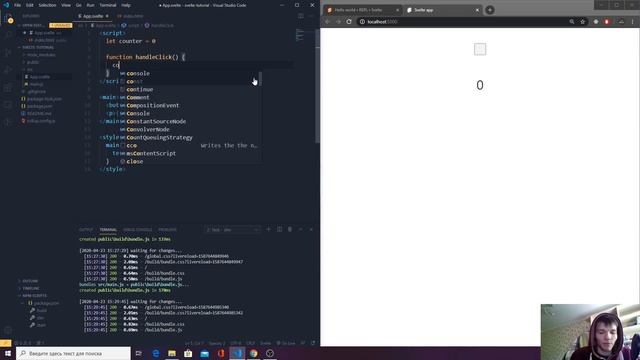Collapse the NPM SCRIPTS section
Screen dimensions: 640x360
[34, 296]
